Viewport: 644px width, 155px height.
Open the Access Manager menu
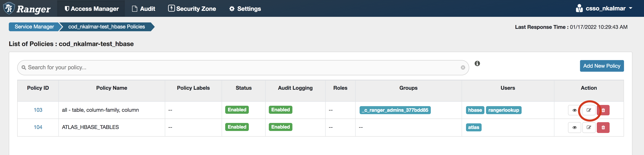[91, 9]
